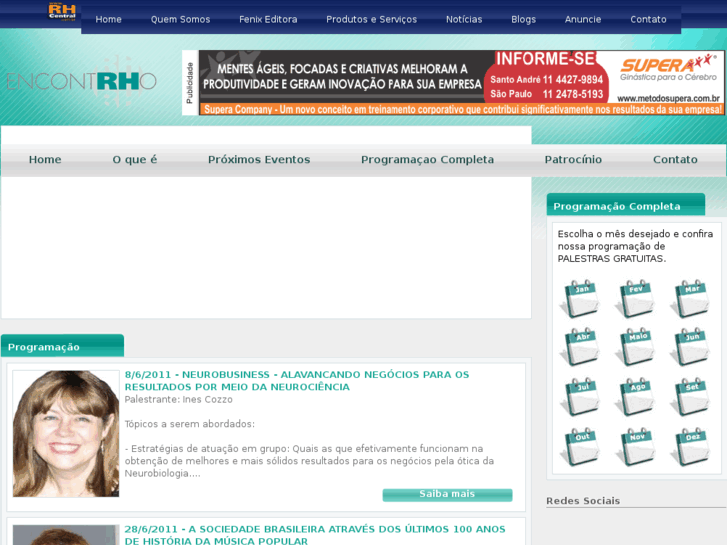Click the RH Central logo
This screenshot has width=727, height=545.
[x=62, y=12]
